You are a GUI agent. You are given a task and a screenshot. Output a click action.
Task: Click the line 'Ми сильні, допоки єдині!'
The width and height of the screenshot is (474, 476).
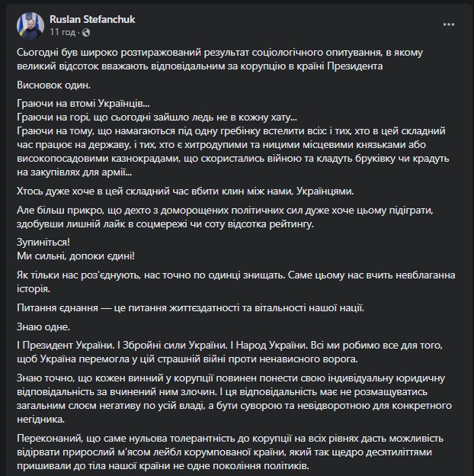click(x=78, y=254)
